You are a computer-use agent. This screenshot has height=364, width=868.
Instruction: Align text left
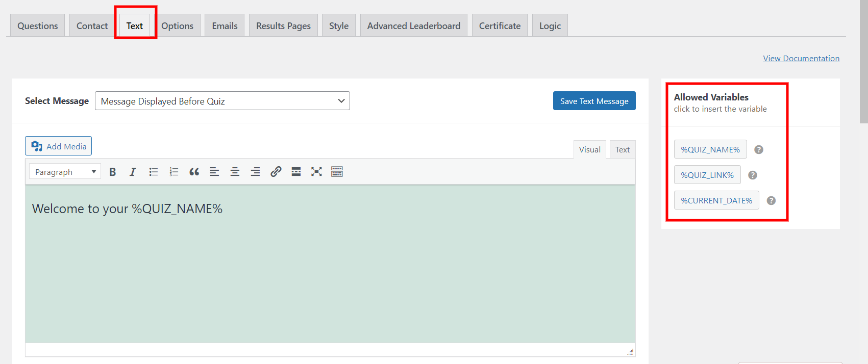pos(214,172)
